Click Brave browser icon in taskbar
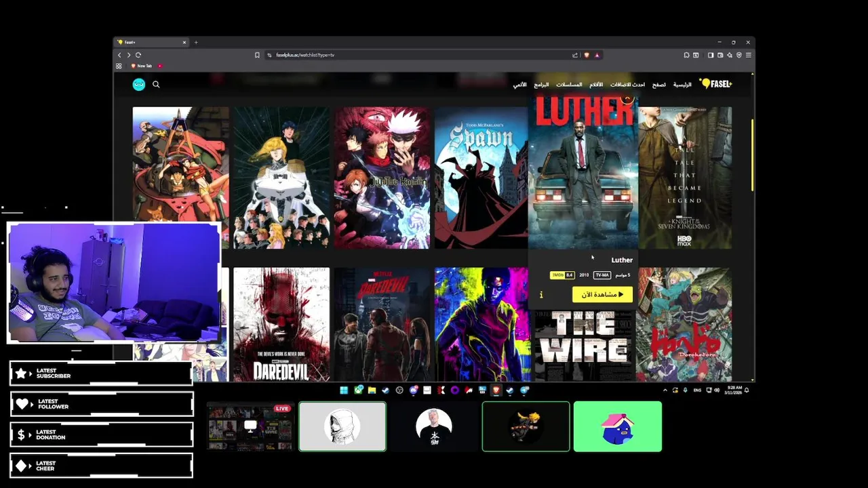Screen dimensions: 868x488 click(496, 390)
